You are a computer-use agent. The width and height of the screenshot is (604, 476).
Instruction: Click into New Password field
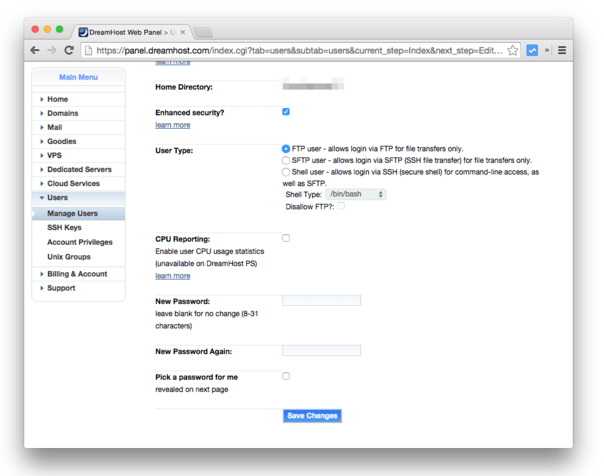tap(321, 300)
